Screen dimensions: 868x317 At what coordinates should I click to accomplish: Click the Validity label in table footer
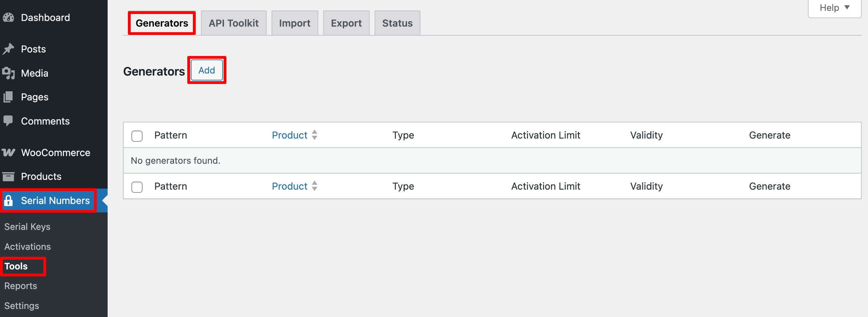tap(646, 186)
